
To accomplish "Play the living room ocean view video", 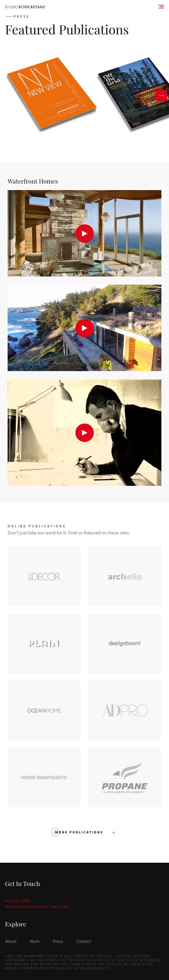I will [x=84, y=233].
